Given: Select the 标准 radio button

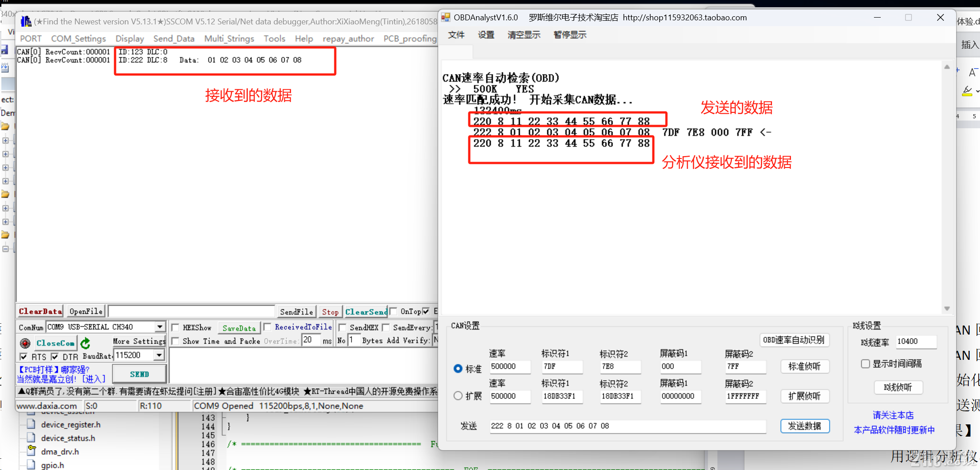Looking at the screenshot, I should pyautogui.click(x=458, y=368).
